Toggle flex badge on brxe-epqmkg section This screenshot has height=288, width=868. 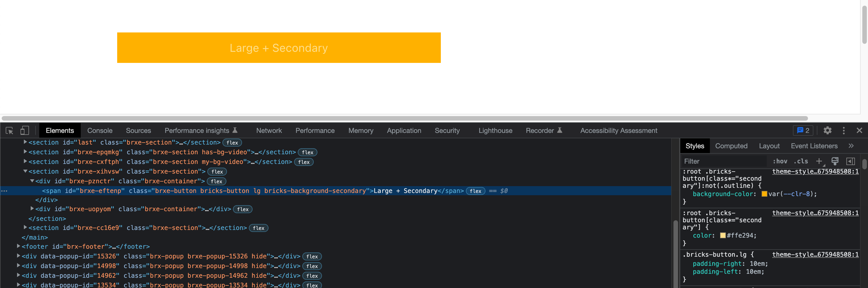coord(307,153)
